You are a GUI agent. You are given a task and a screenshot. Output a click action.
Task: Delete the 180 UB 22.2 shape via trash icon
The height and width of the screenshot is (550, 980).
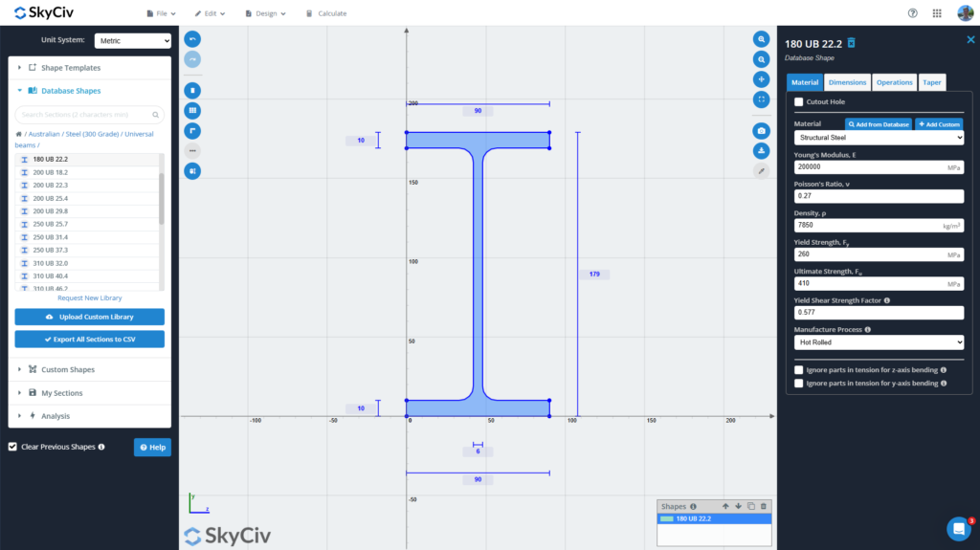[851, 43]
